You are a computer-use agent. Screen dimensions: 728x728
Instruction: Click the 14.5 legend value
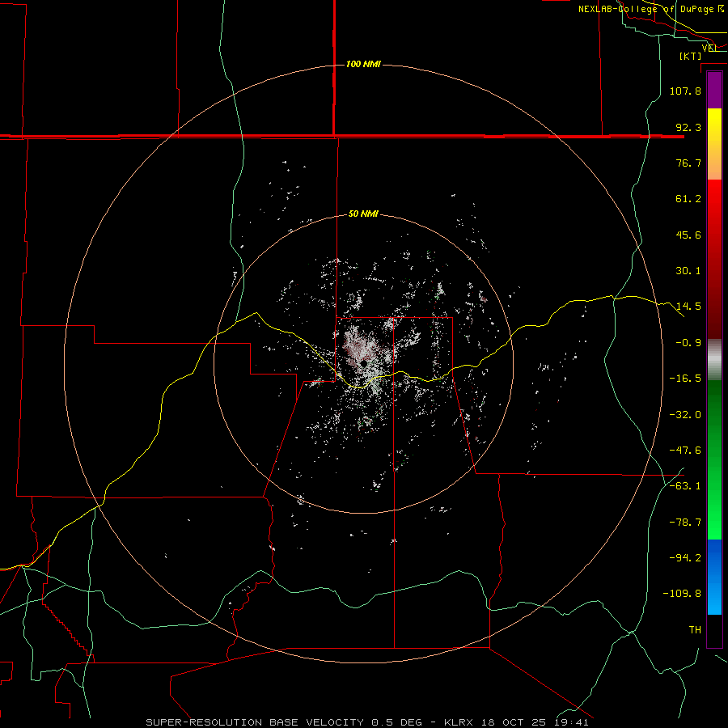tap(688, 307)
